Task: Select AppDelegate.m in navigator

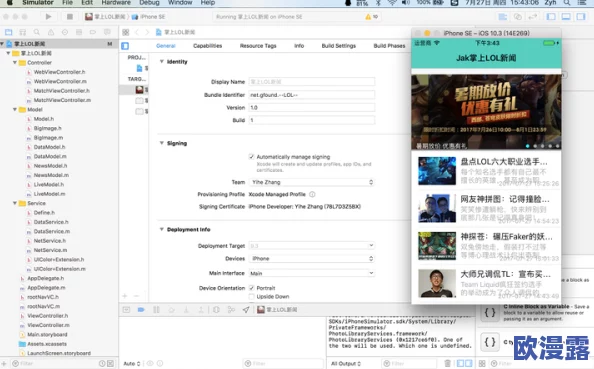Action: [x=46, y=288]
